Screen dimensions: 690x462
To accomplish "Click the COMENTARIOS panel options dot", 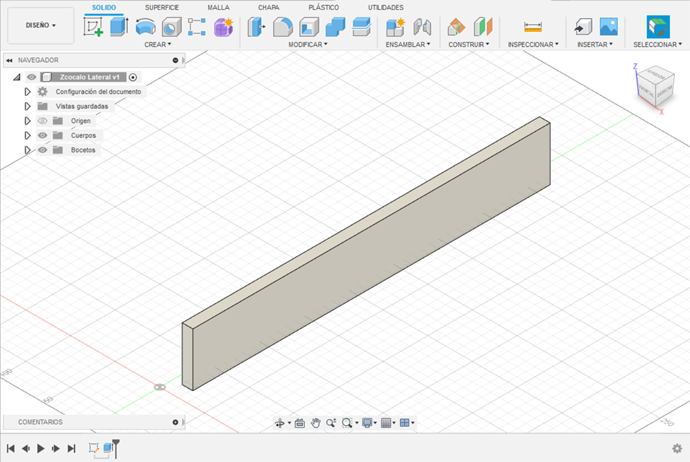I will [175, 422].
